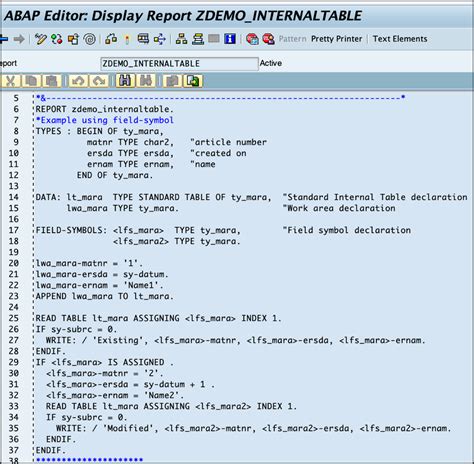The image size is (474, 464).
Task: Show the Object List hierarchy icon
Action: 181,39
